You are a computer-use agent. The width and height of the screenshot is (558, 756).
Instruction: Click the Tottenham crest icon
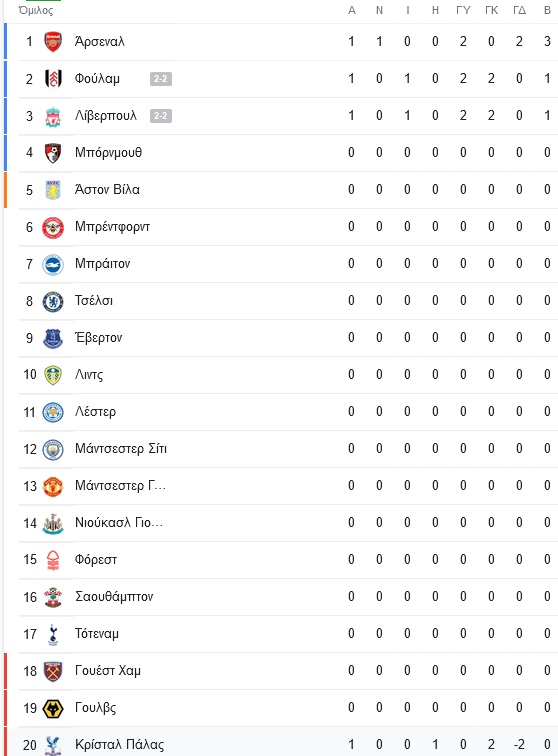click(x=53, y=634)
